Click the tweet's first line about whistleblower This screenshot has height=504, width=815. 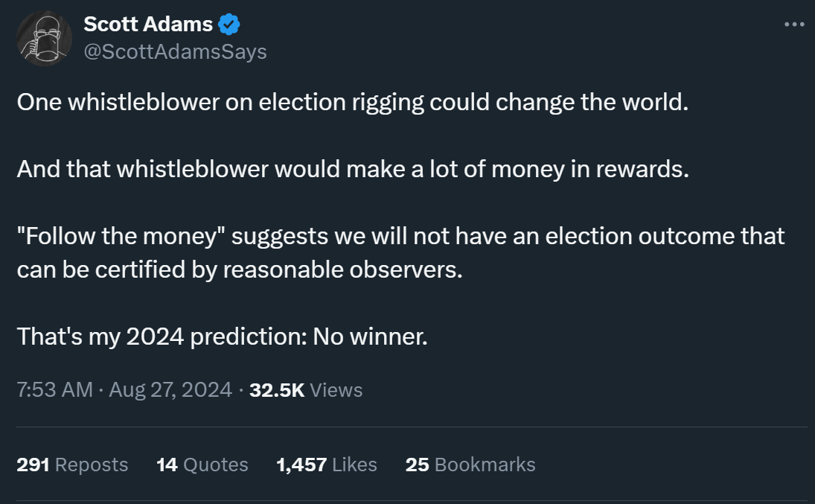coord(352,103)
